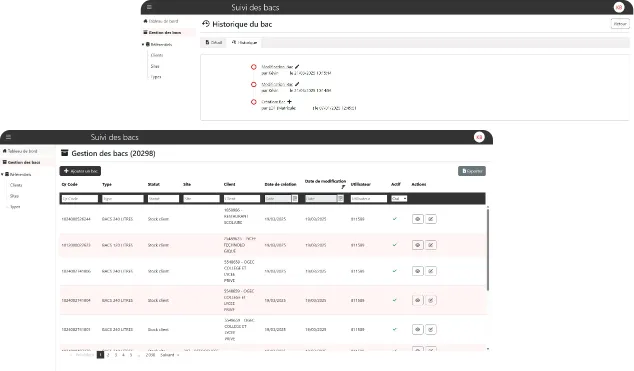Screen dimensions: 634x371
Task: Click the vertical scrollbar of the bacs table
Action: [488, 249]
